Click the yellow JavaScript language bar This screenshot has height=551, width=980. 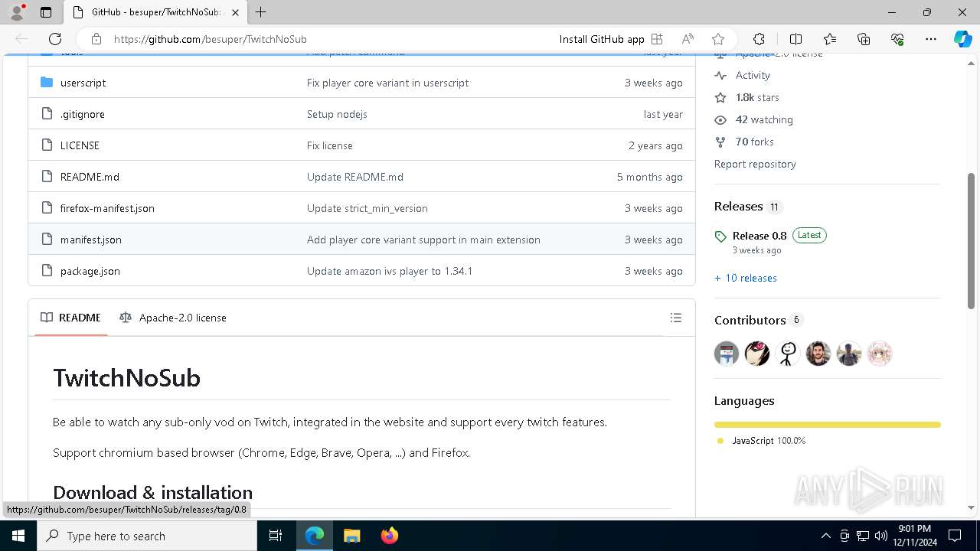828,425
